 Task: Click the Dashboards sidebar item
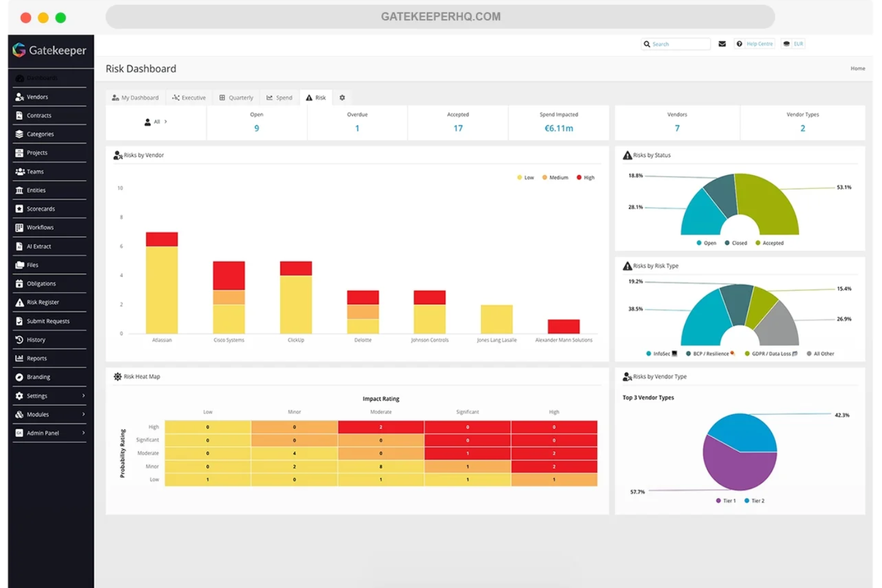point(42,78)
